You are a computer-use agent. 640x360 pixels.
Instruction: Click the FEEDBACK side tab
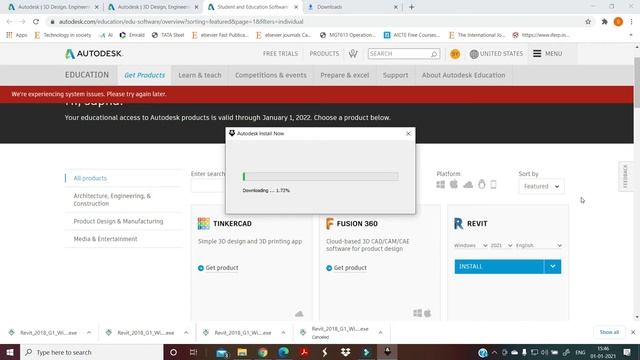[x=625, y=177]
